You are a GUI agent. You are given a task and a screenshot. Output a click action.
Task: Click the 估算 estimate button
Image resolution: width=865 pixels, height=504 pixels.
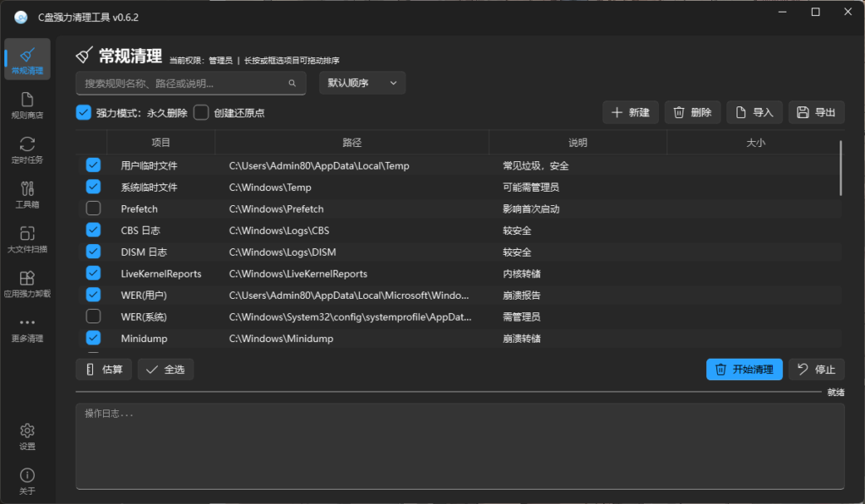click(x=104, y=370)
